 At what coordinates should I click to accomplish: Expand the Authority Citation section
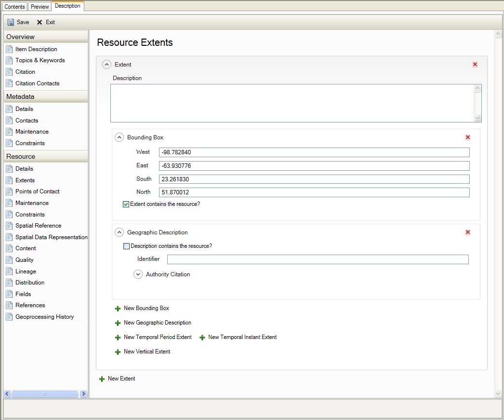[138, 274]
